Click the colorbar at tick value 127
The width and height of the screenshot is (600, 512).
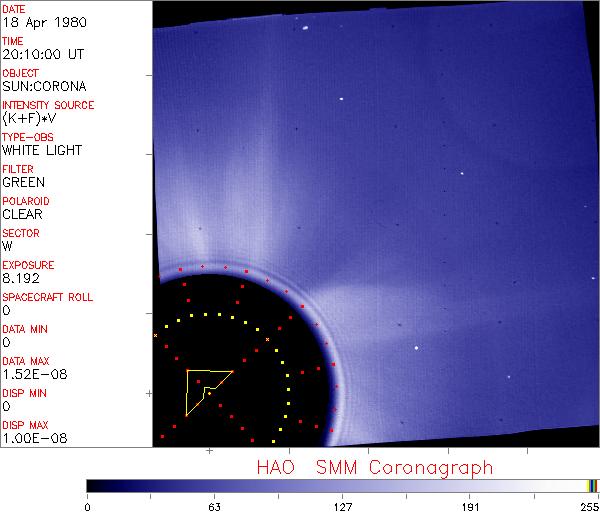click(x=342, y=485)
